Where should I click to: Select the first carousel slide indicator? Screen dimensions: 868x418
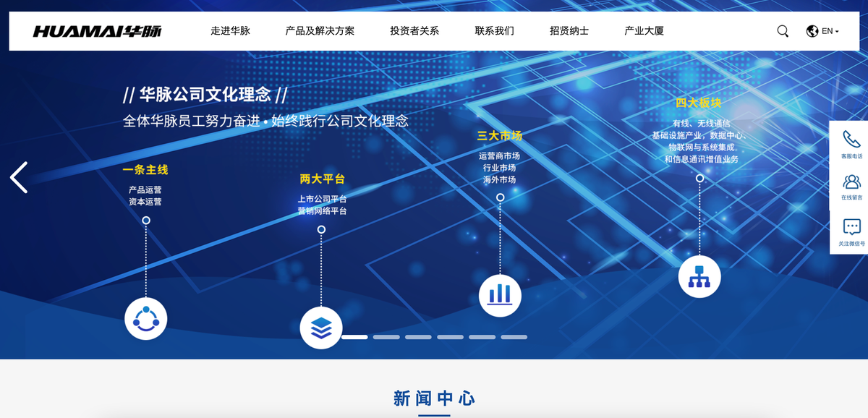(x=354, y=337)
